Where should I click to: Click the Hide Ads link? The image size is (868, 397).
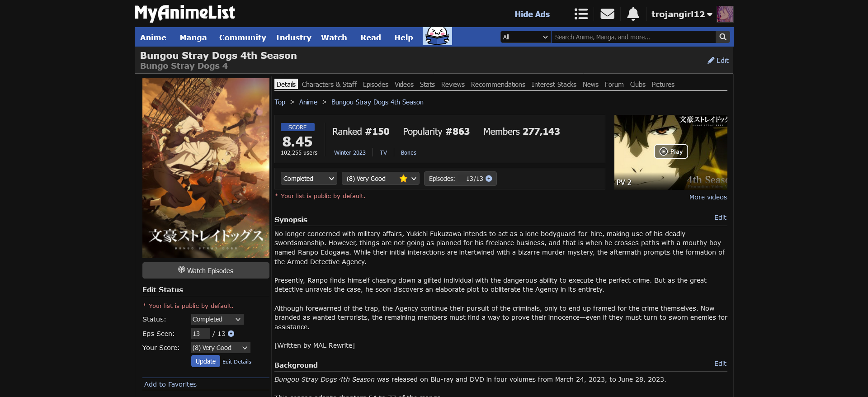coord(532,14)
